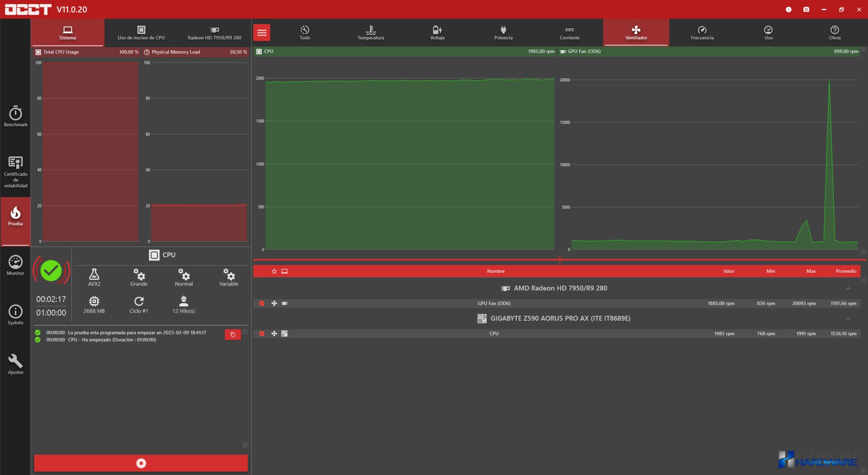Clear the test log with red button
Screen dimensions: 868x475
233,335
